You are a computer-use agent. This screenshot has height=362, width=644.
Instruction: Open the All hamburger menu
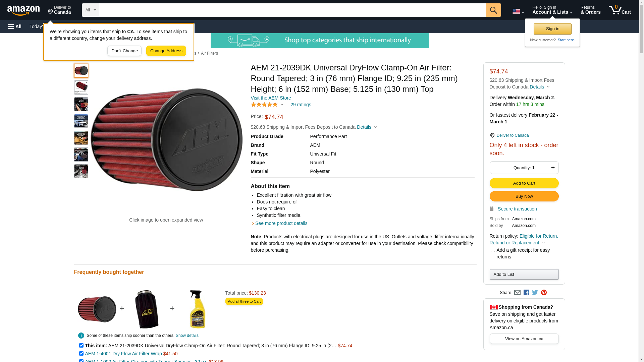[15, 26]
